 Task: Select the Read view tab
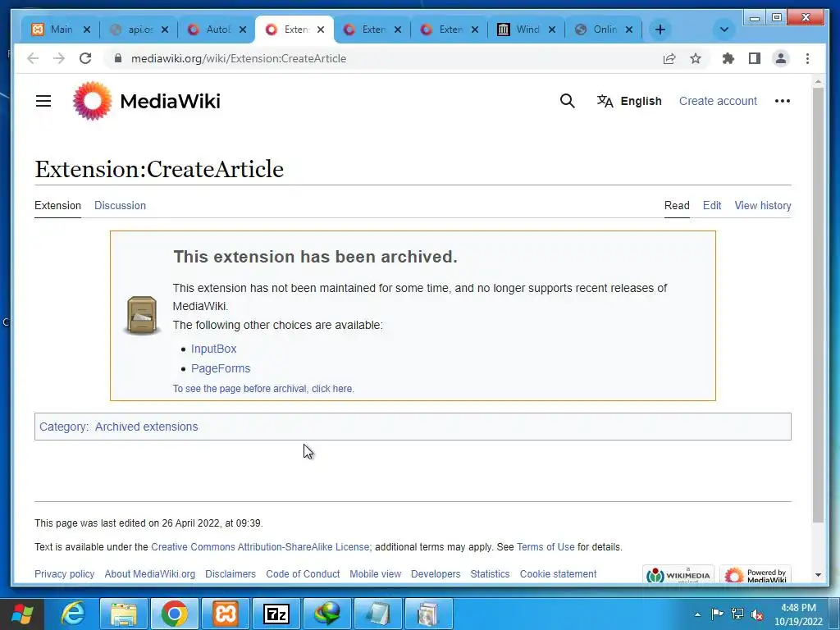[677, 205]
